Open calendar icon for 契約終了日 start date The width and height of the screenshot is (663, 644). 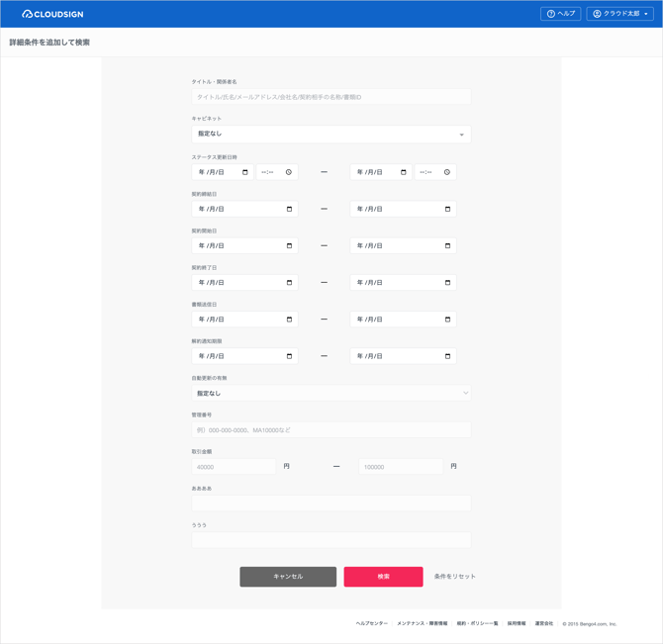(289, 283)
